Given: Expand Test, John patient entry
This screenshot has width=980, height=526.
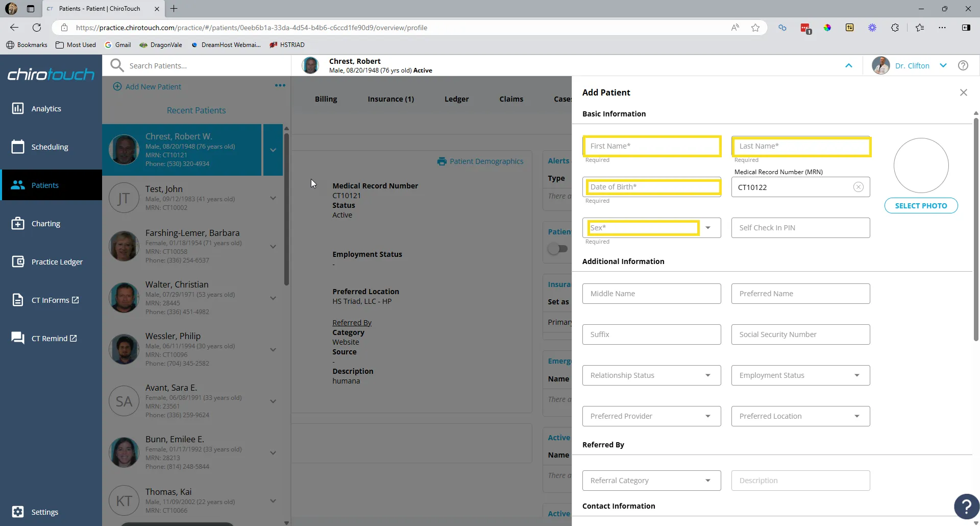Looking at the screenshot, I should tap(273, 198).
